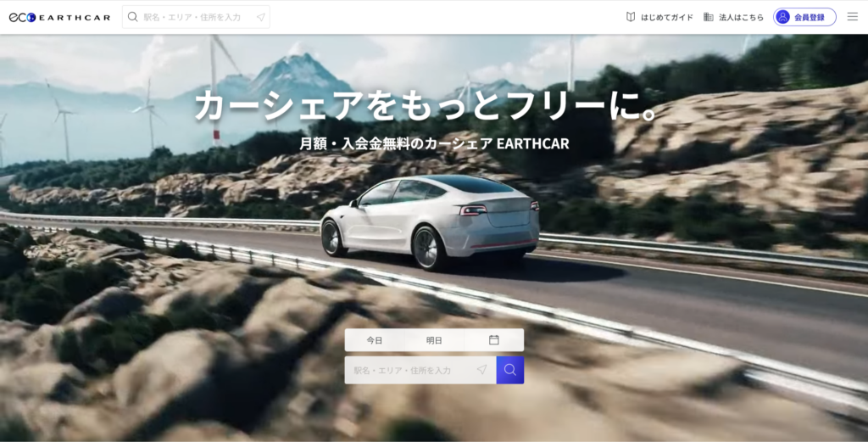Click the building icon beside 法人はこちら
Image resolution: width=868 pixels, height=442 pixels.
click(709, 17)
